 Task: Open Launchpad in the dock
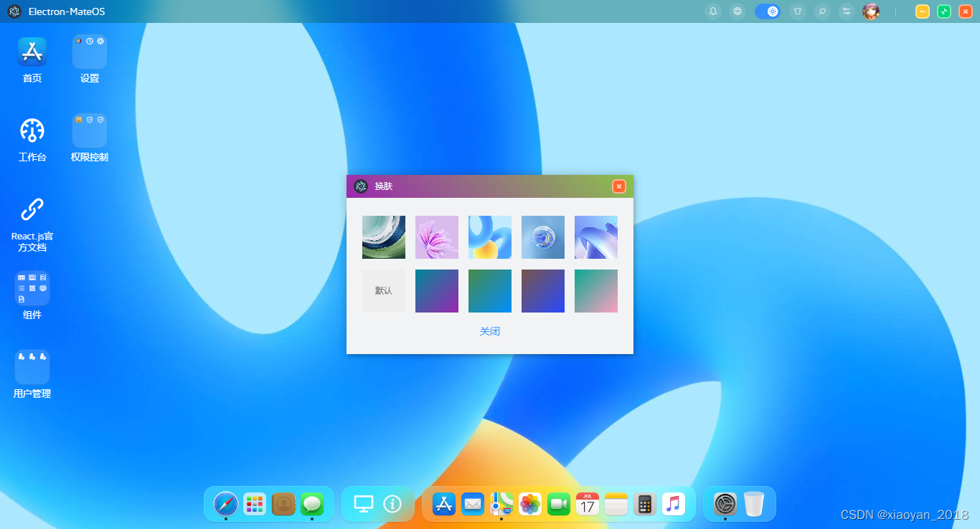click(x=255, y=504)
